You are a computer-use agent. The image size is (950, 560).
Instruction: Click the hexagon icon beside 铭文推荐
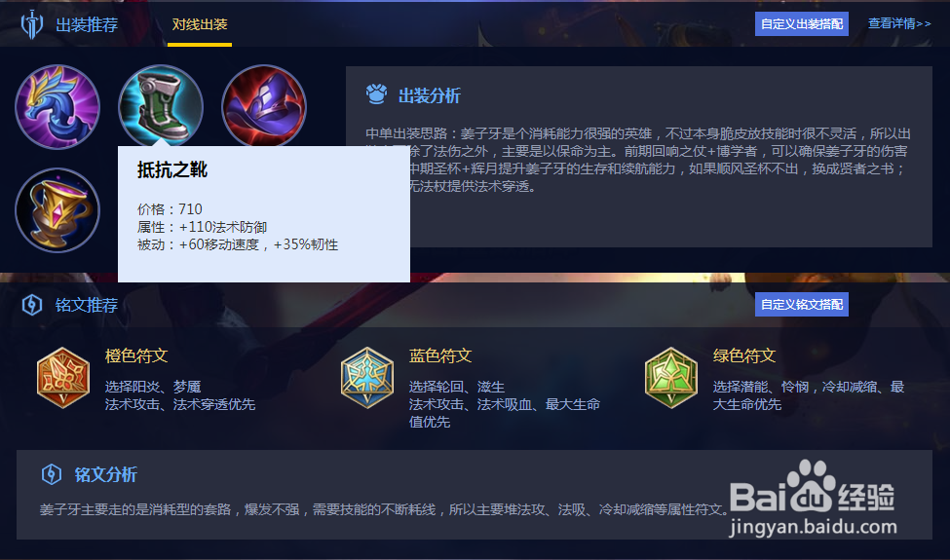tap(31, 305)
